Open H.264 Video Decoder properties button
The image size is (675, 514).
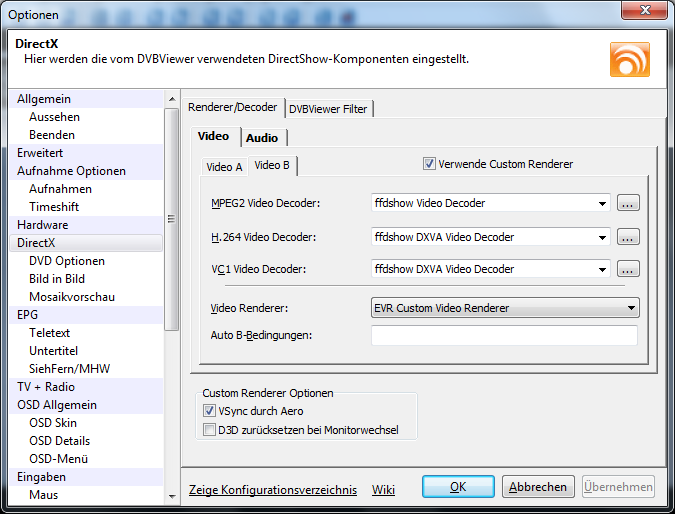coord(627,237)
